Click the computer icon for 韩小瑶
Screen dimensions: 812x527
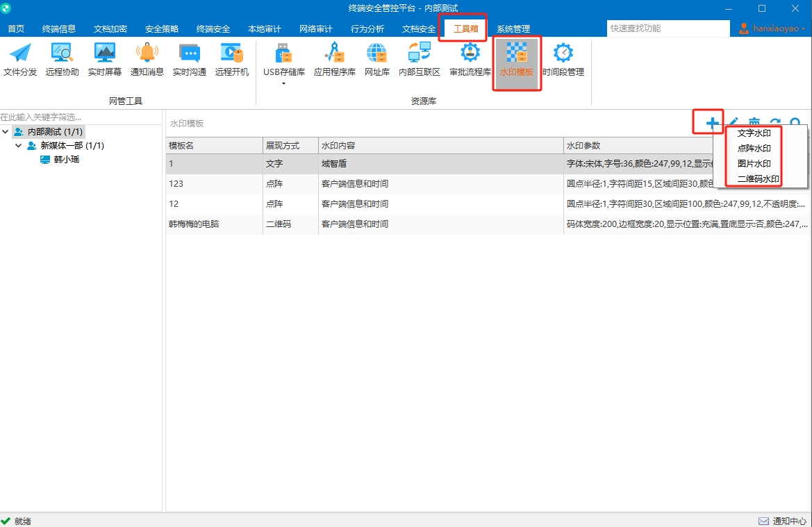tap(45, 160)
